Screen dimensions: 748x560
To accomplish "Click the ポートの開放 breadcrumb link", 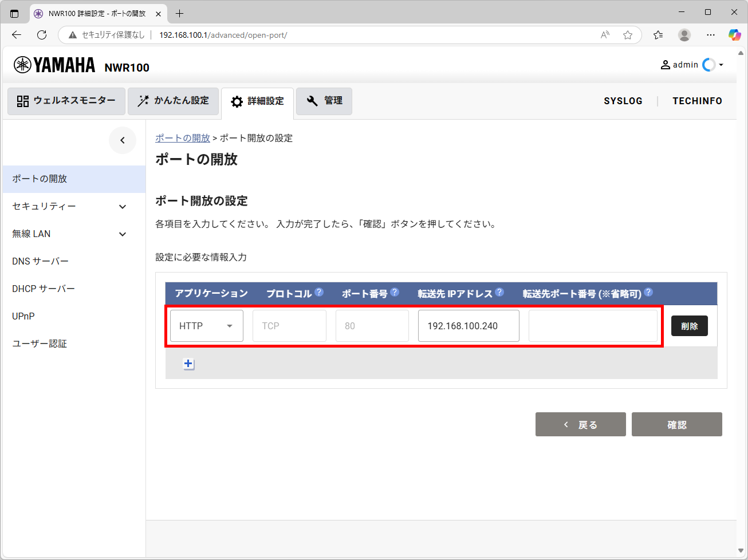I will tap(183, 138).
